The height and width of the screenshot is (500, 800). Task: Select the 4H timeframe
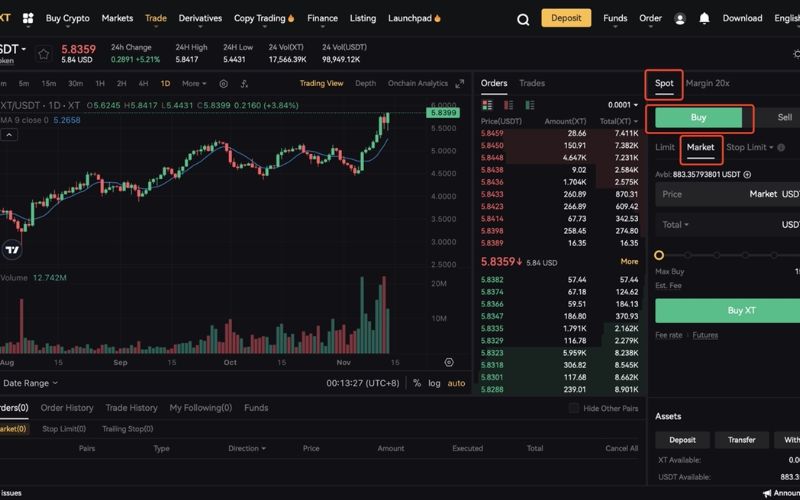[143, 84]
